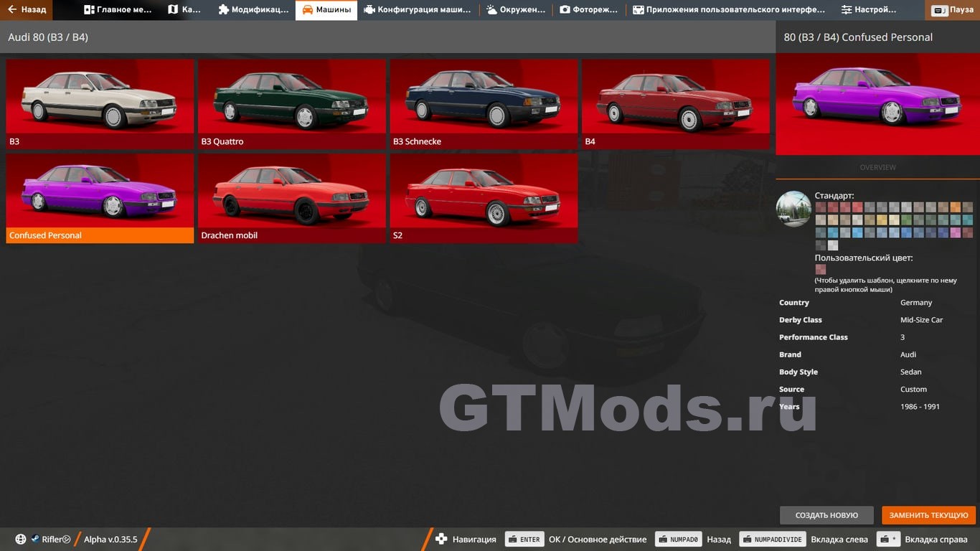This screenshot has height=551, width=980.
Task: Click the СОЗДАТЬ НОВУЮ button
Action: click(826, 515)
